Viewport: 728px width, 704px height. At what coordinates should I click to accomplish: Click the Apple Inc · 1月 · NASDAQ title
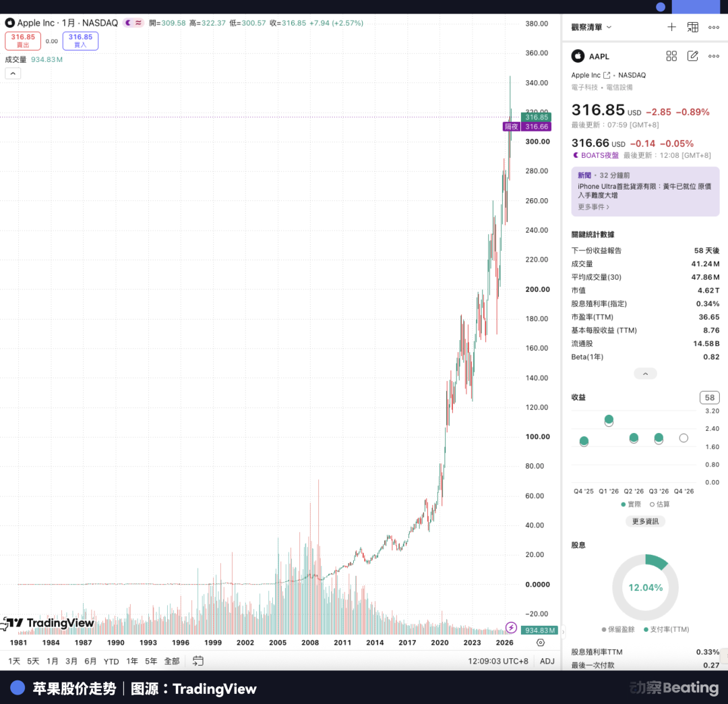click(67, 23)
